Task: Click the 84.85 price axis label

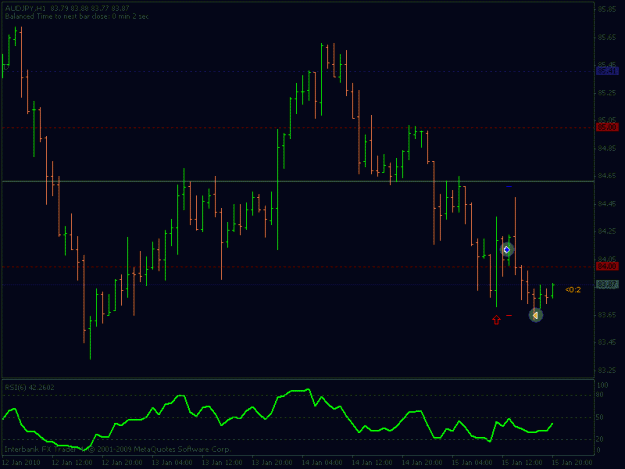Action: point(607,148)
